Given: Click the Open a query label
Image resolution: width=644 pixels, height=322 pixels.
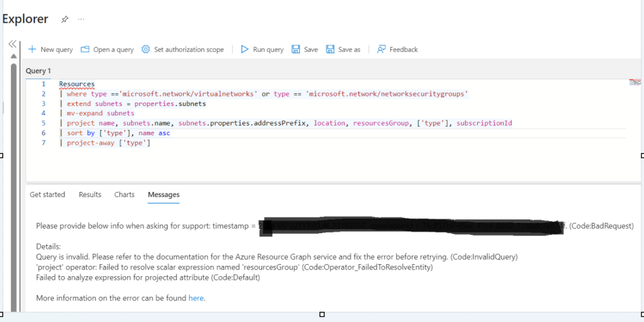Looking at the screenshot, I should 114,50.
